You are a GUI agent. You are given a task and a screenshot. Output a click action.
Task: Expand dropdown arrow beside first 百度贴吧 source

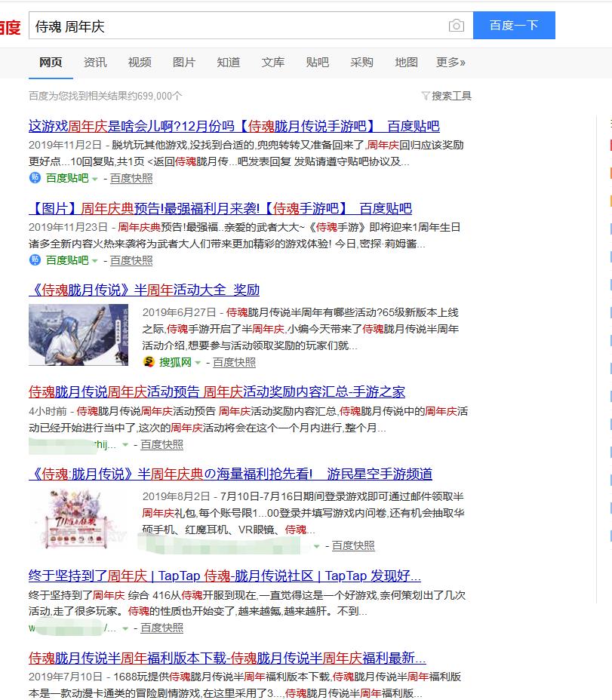(x=95, y=179)
